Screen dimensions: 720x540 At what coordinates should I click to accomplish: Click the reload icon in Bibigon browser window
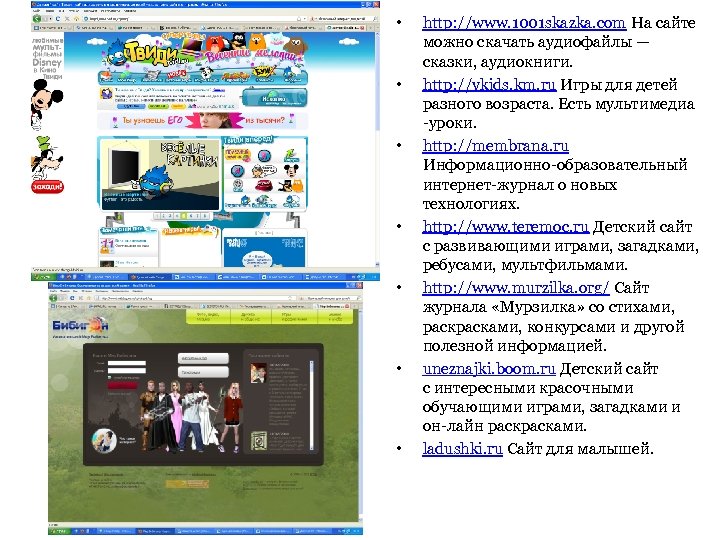pos(72,298)
